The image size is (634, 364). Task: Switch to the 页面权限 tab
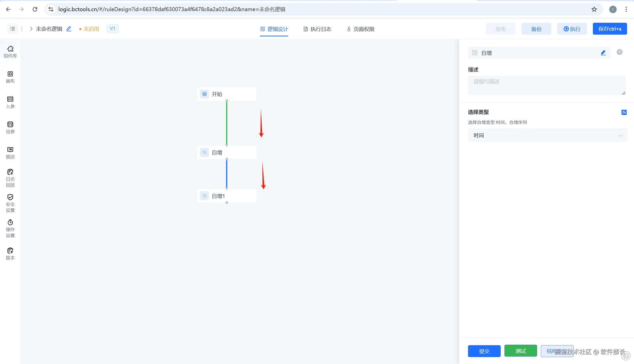click(361, 29)
